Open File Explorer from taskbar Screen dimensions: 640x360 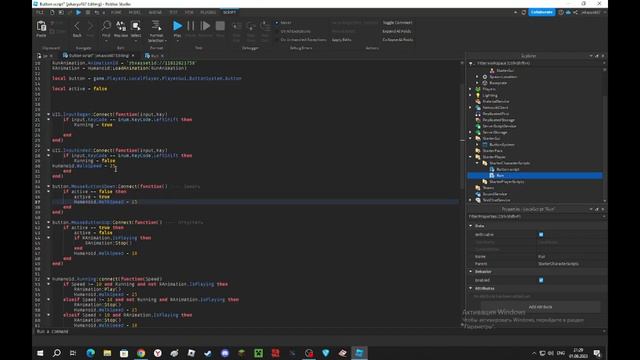107,353
